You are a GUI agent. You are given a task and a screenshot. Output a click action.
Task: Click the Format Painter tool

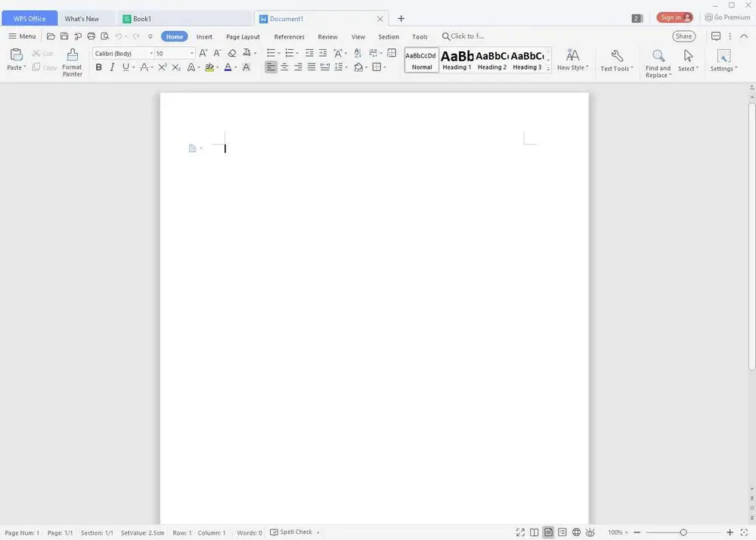[x=73, y=63]
